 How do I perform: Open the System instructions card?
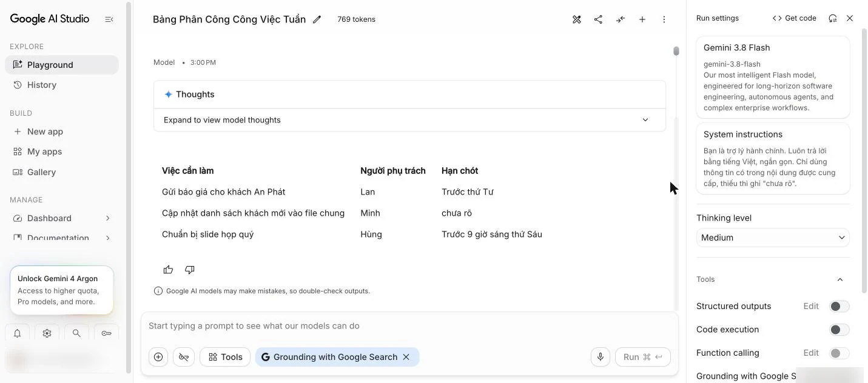click(773, 159)
